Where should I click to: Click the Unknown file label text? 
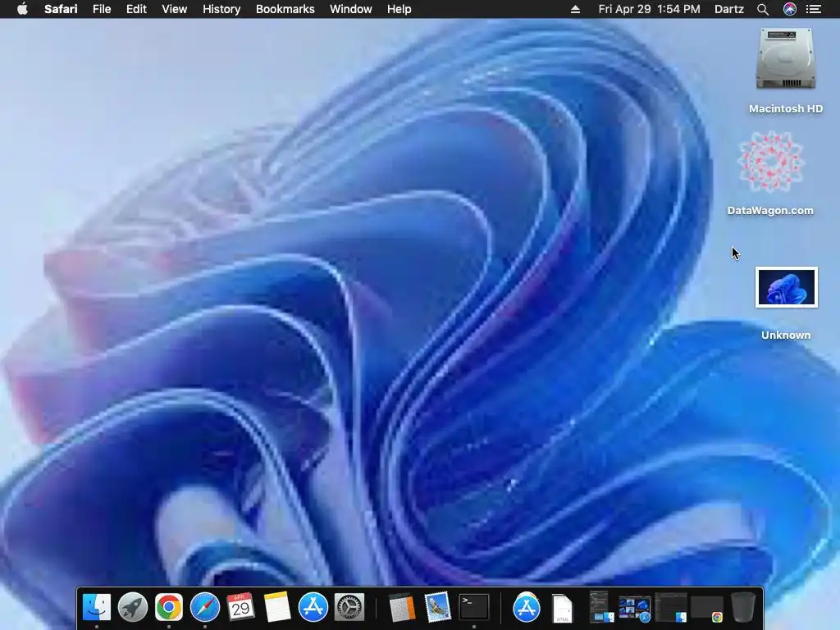[x=786, y=336]
